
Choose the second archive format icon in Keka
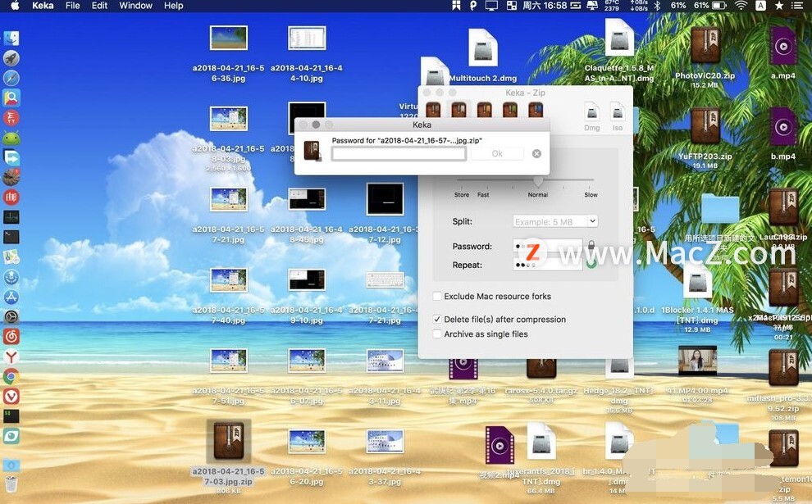pos(458,110)
